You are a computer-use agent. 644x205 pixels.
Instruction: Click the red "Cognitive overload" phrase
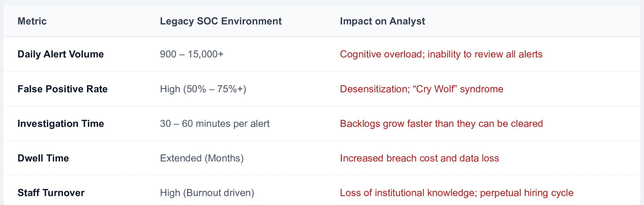[382, 54]
